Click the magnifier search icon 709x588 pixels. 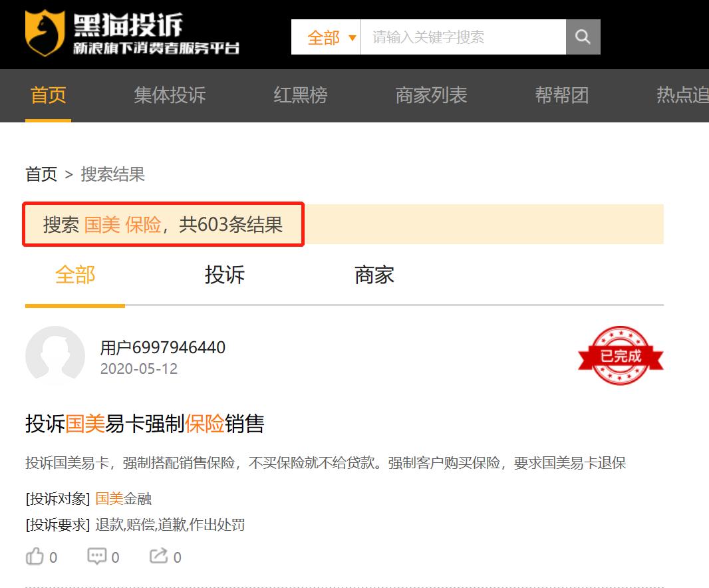click(583, 37)
